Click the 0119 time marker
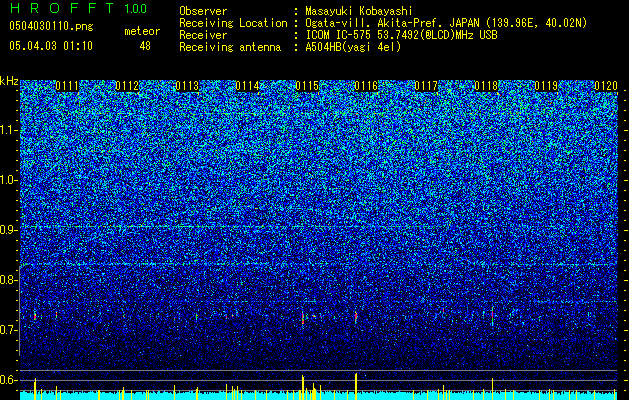This screenshot has height=400, width=629. pyautogui.click(x=546, y=86)
